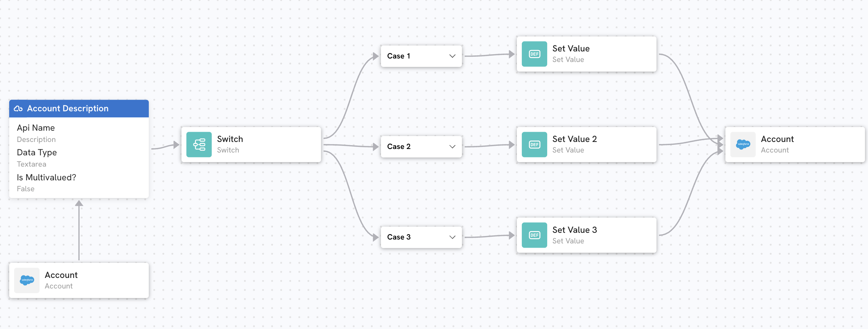This screenshot has width=868, height=329.
Task: Click the Set Value DEF icon
Action: 534,54
